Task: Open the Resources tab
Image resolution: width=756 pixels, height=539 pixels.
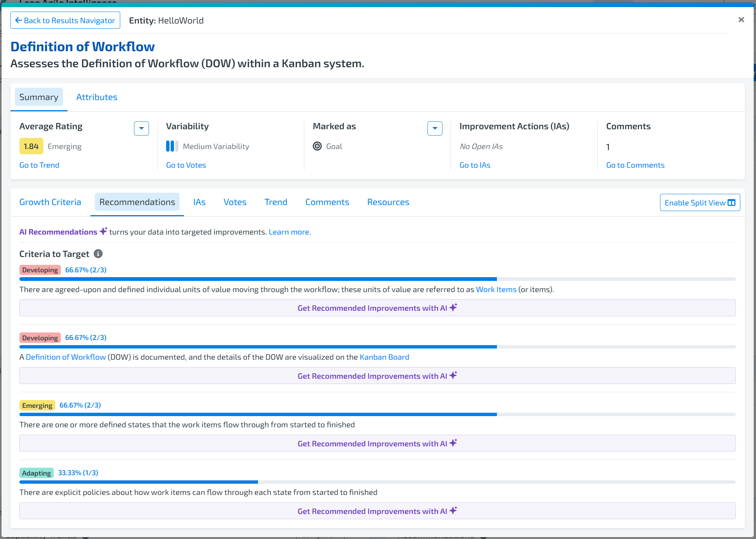Action: 388,202
